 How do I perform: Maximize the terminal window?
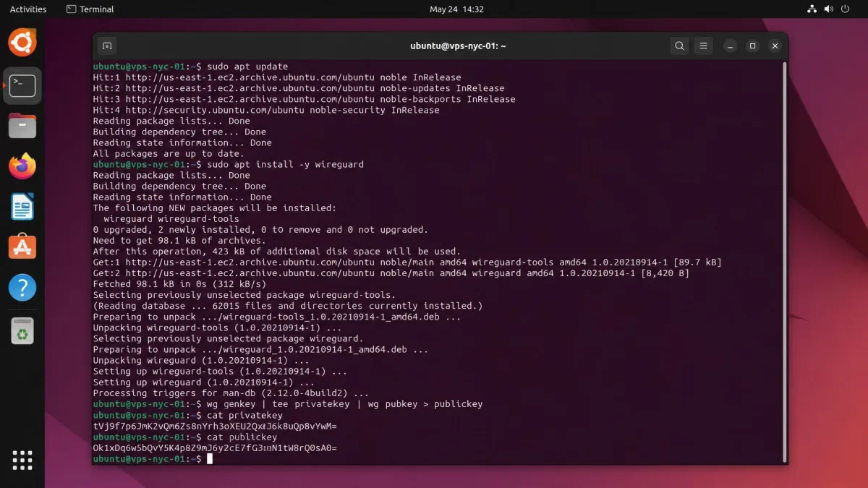coord(752,46)
